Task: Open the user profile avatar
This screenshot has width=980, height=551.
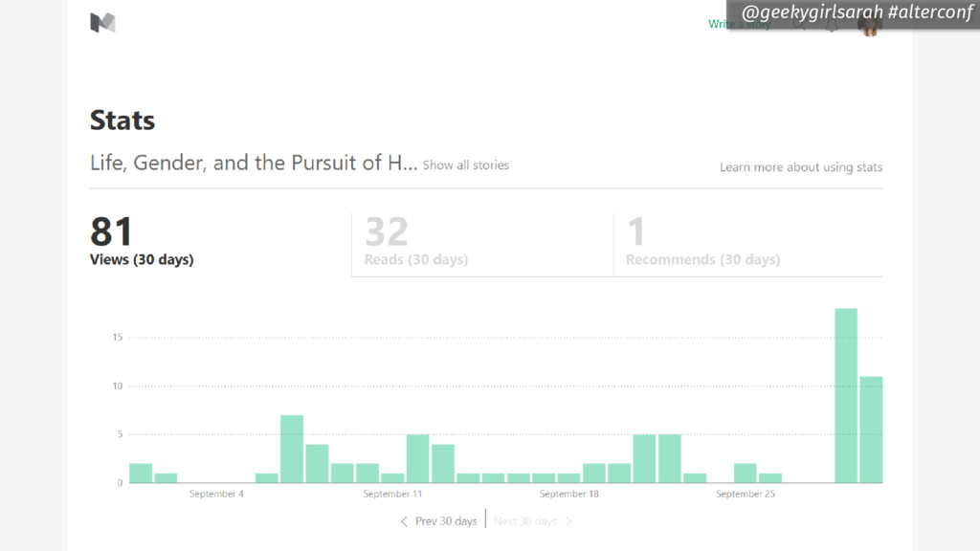Action: click(x=869, y=26)
